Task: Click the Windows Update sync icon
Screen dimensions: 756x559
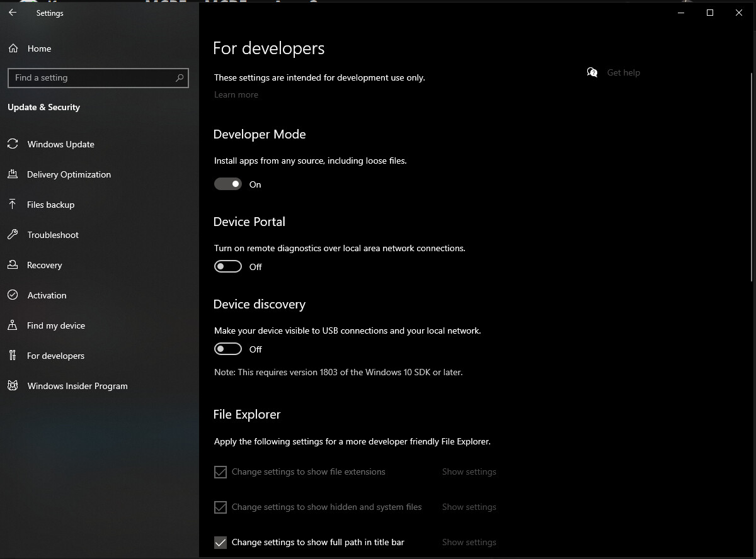Action: pos(13,144)
